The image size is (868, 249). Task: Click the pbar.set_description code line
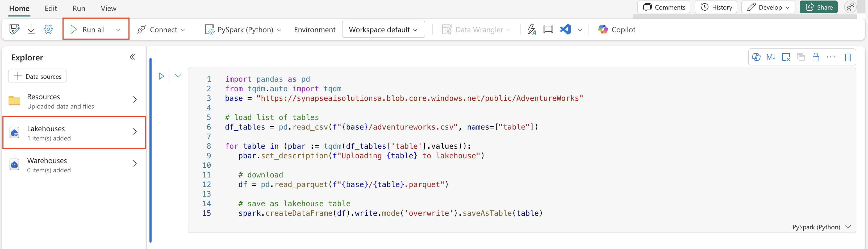point(361,156)
